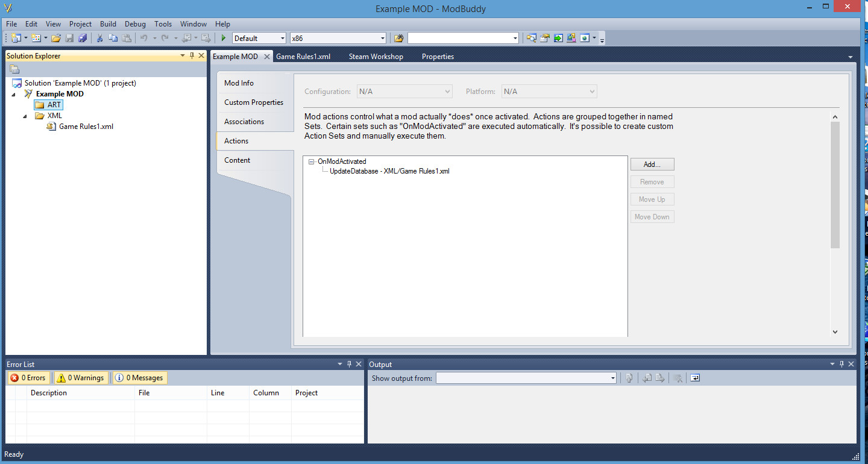Pin the Solution Explorer panel
The height and width of the screenshot is (464, 868).
(x=192, y=55)
